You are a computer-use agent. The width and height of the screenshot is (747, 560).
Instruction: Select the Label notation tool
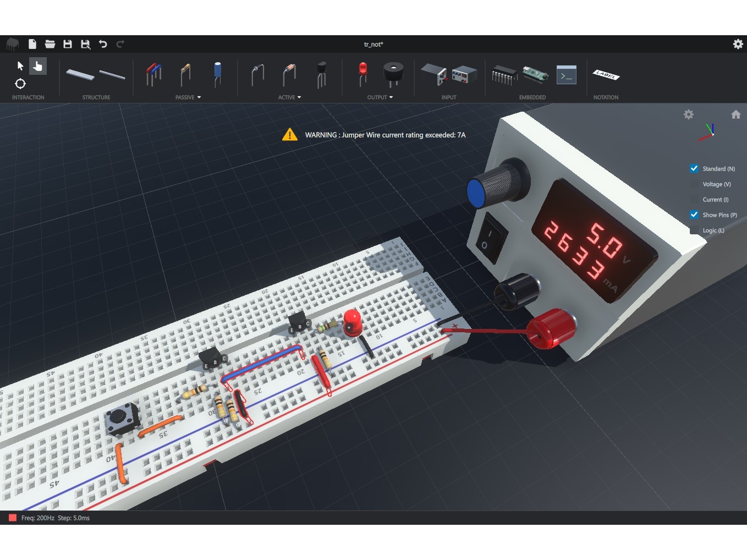[606, 75]
